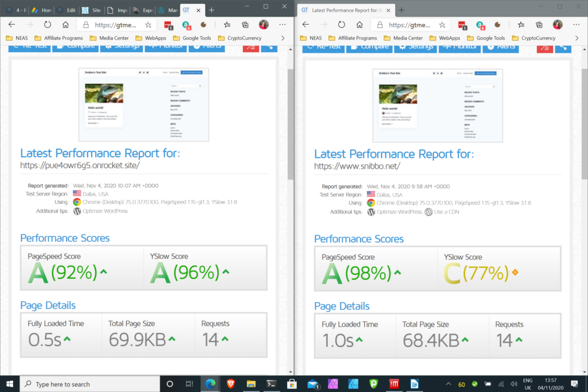Open Task View on the taskbar

tap(189, 384)
